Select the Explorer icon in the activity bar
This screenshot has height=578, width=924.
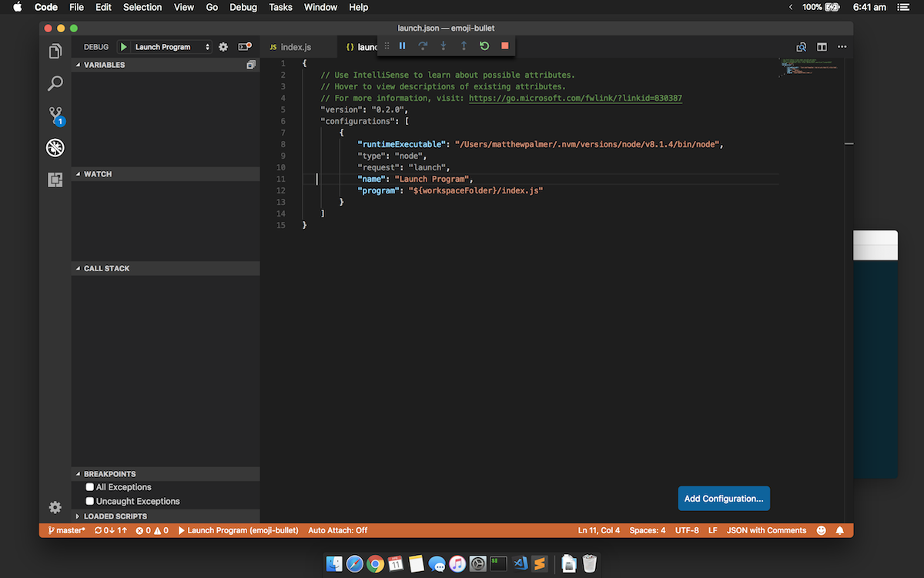55,50
